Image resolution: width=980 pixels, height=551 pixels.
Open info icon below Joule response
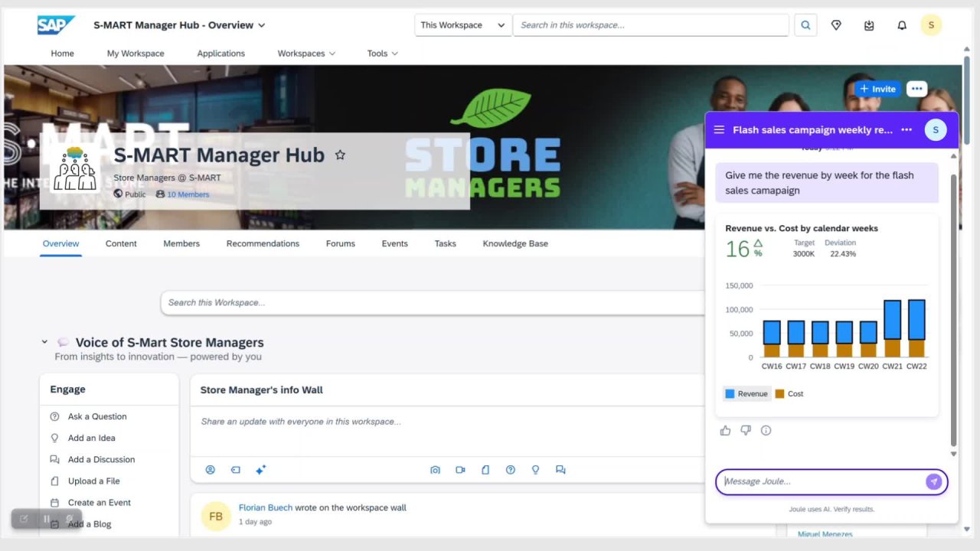766,431
